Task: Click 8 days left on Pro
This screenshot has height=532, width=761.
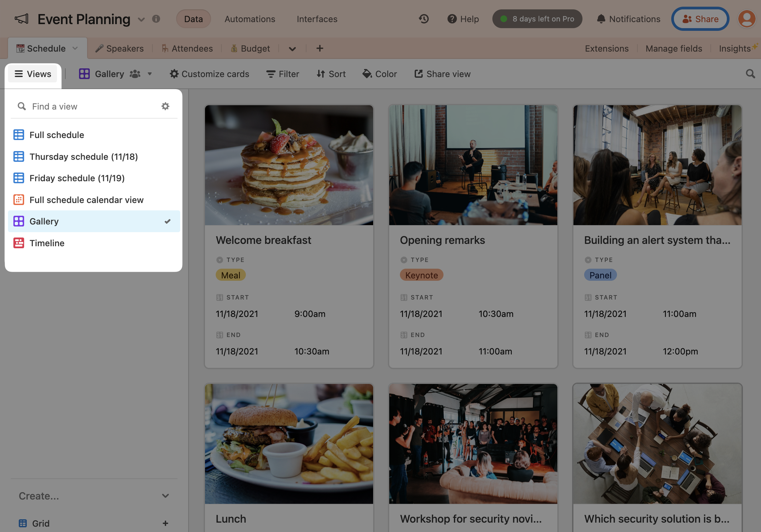Action: coord(537,19)
